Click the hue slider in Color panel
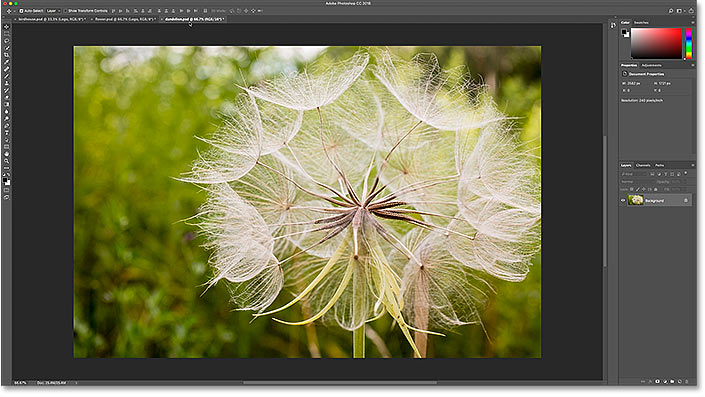 (x=689, y=44)
